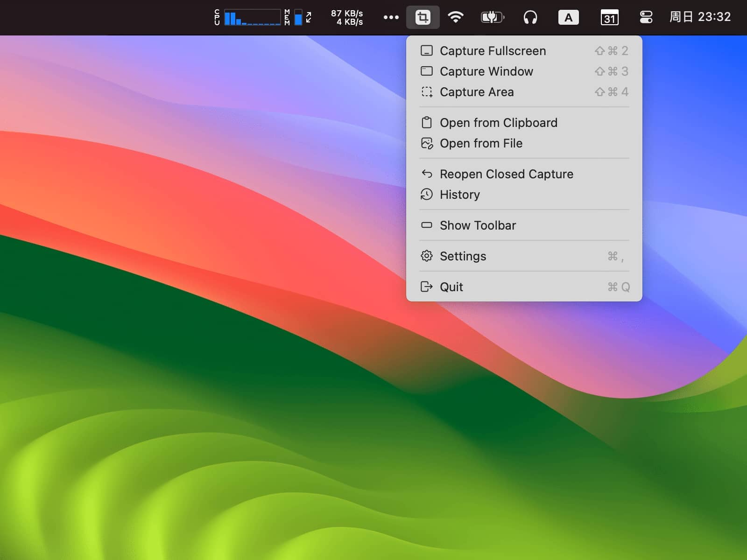Reopen Closed Capture

506,174
